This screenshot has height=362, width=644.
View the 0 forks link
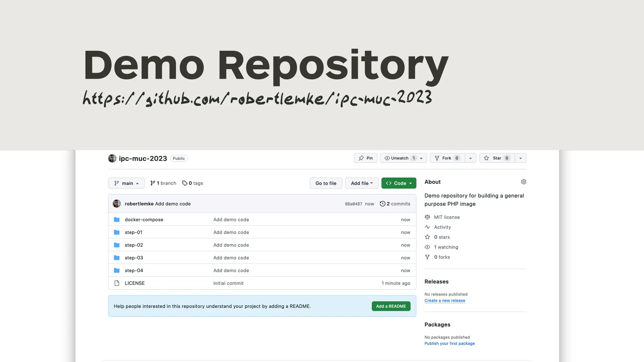click(x=442, y=257)
